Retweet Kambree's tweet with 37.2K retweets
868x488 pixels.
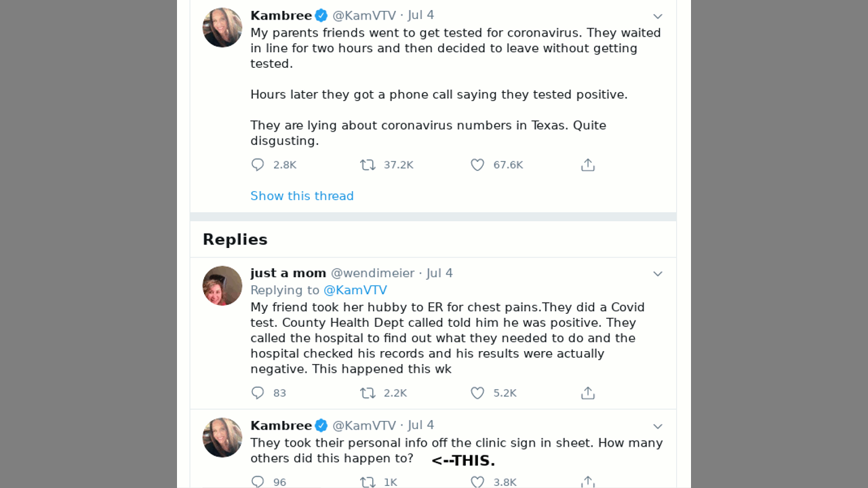(368, 165)
